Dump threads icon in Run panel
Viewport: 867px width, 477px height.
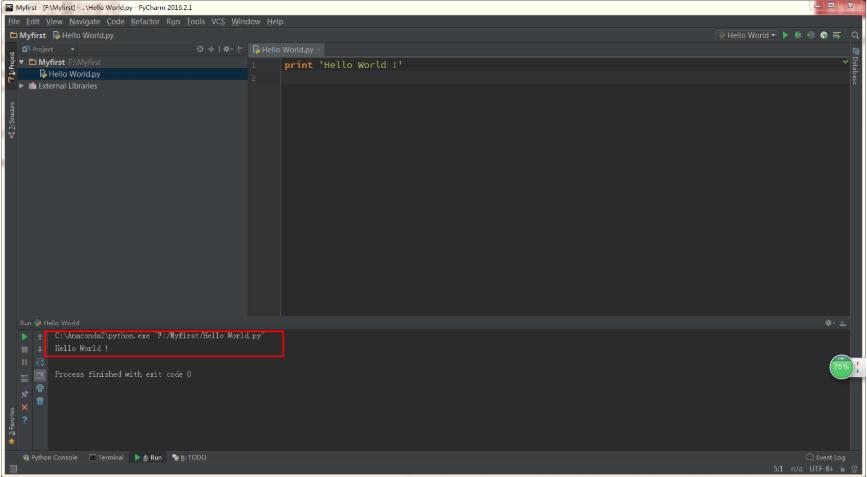24,378
